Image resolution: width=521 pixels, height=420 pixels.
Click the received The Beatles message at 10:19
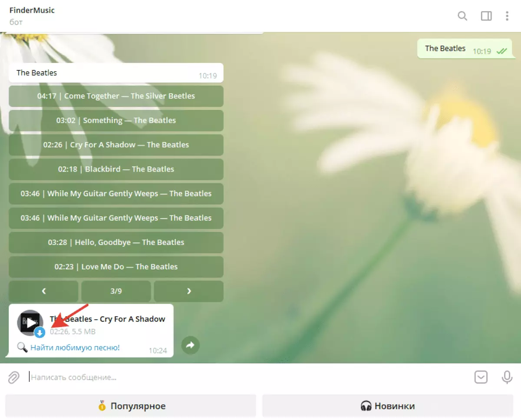pyautogui.click(x=116, y=73)
